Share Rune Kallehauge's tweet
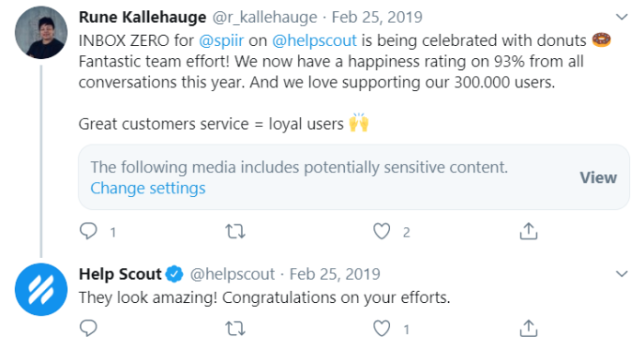This screenshot has width=644, height=349. (x=528, y=231)
